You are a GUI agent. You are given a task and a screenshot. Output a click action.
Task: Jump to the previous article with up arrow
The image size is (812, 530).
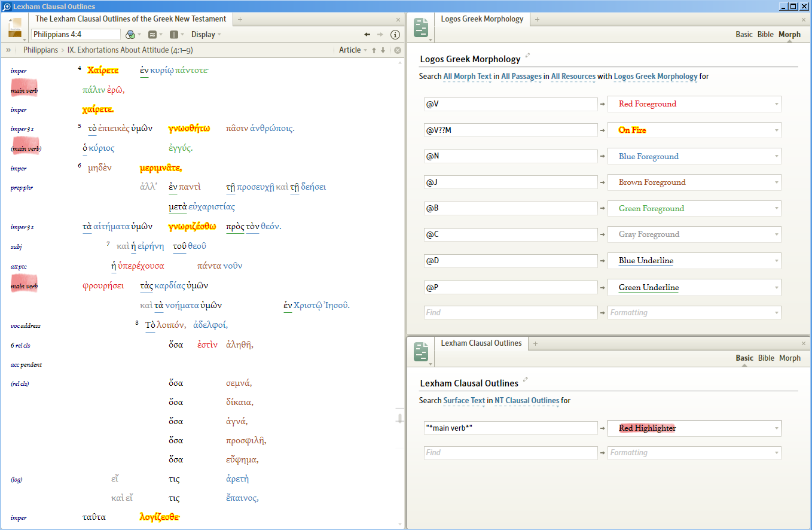click(374, 50)
